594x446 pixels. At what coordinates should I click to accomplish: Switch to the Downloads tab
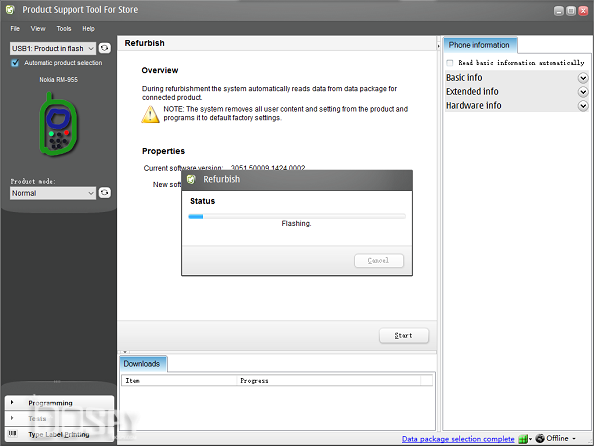[x=142, y=364]
